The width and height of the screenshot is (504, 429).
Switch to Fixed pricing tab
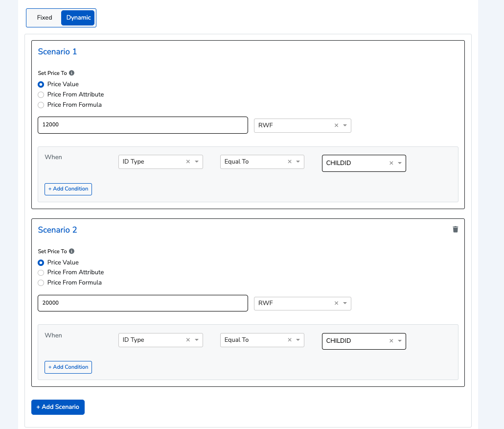pyautogui.click(x=45, y=18)
